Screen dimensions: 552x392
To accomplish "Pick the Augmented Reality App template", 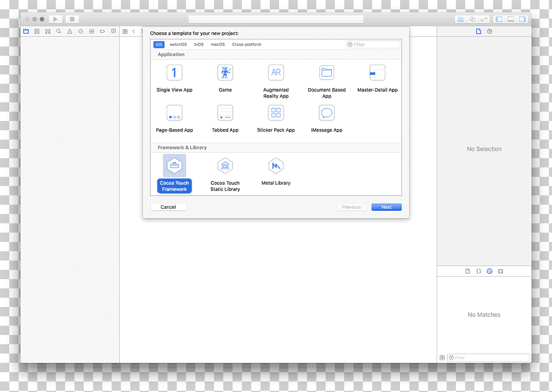I will pyautogui.click(x=275, y=81).
